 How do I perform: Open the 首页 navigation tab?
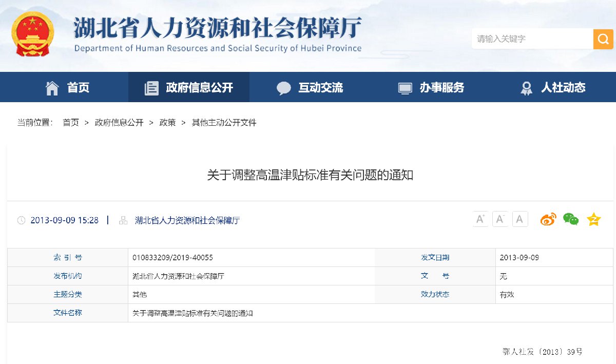(67, 87)
